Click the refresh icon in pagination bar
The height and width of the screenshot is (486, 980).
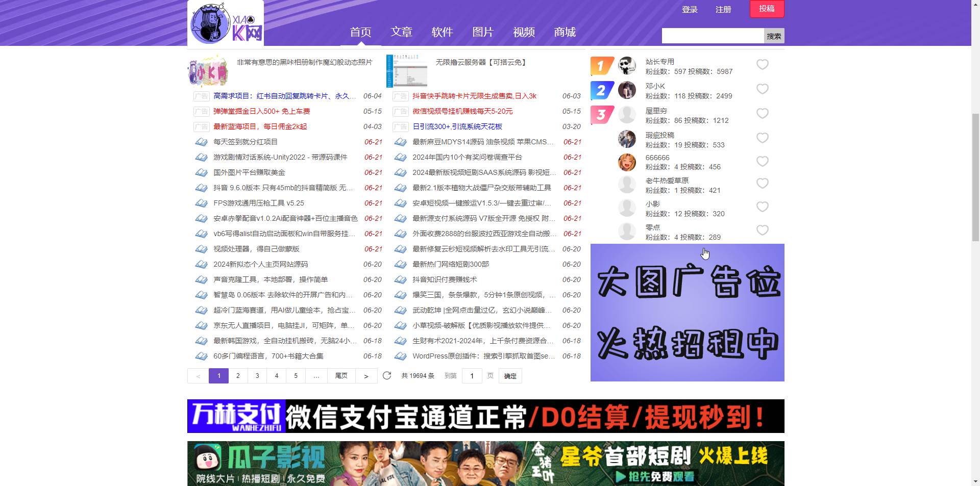pos(387,376)
